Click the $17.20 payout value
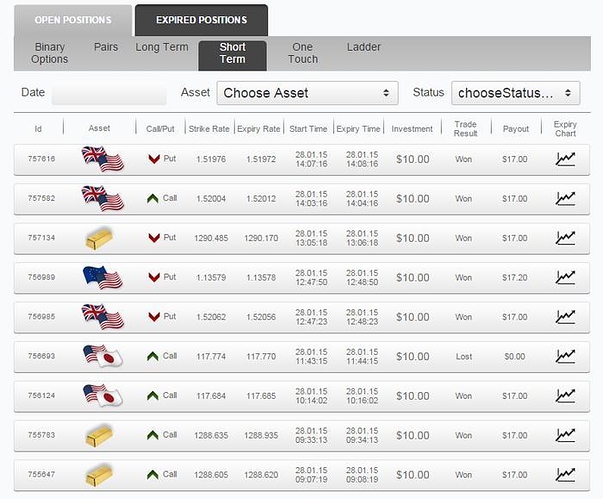The height and width of the screenshot is (499, 603). (x=515, y=277)
